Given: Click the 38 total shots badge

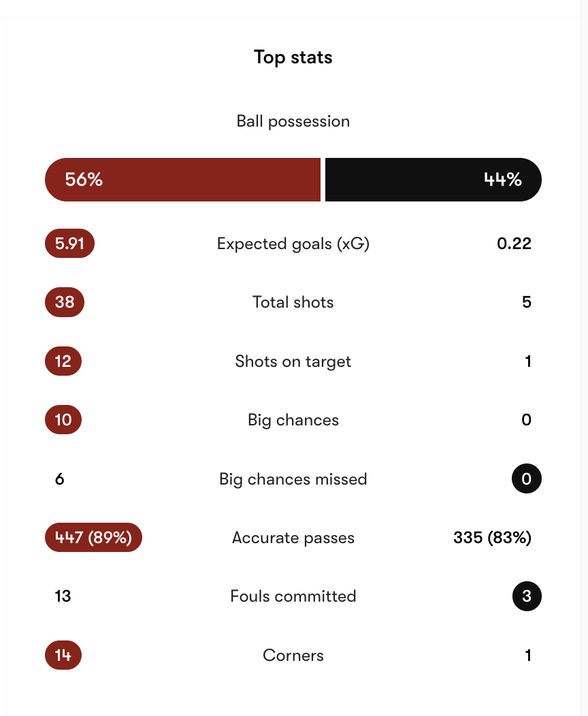Looking at the screenshot, I should (65, 302).
